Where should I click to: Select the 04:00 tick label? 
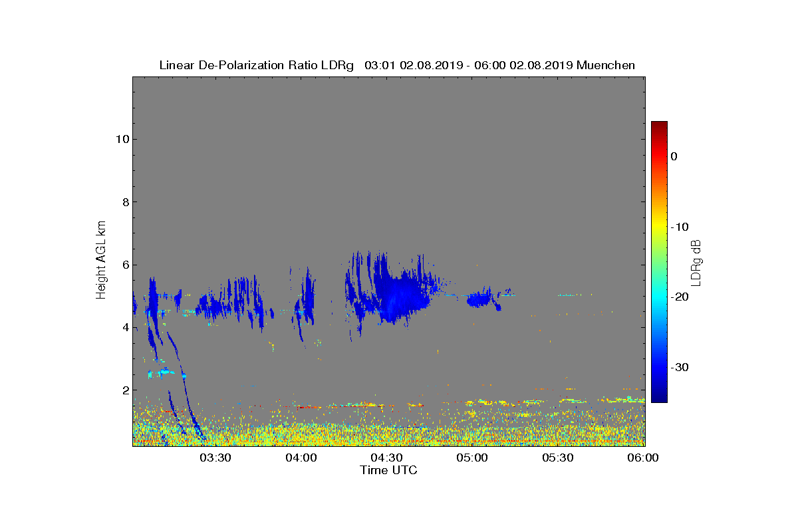(x=301, y=458)
